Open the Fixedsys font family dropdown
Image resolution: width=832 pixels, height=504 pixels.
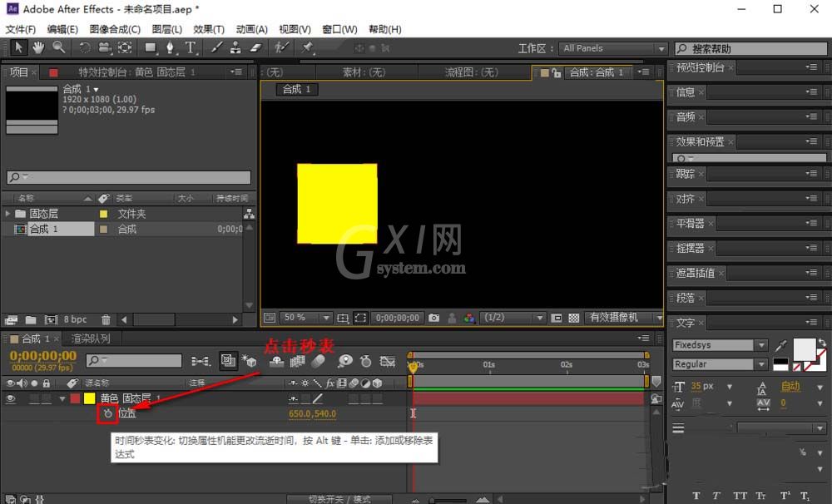[720, 345]
